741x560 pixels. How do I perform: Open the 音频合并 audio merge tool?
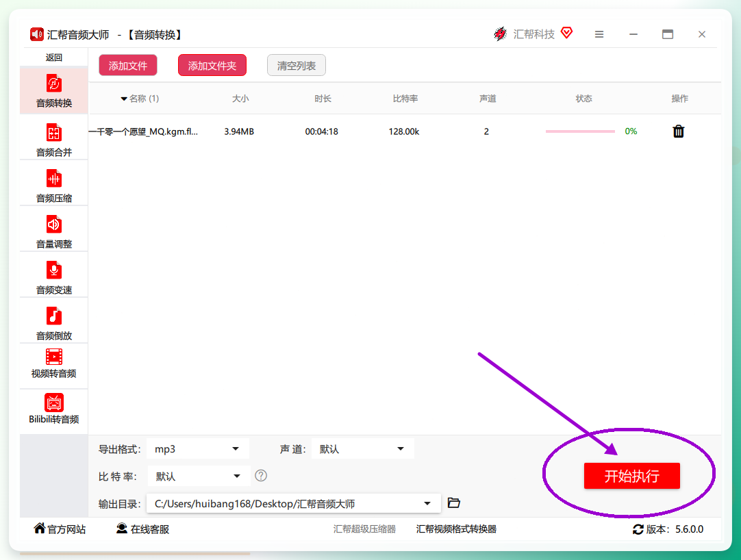click(x=54, y=140)
